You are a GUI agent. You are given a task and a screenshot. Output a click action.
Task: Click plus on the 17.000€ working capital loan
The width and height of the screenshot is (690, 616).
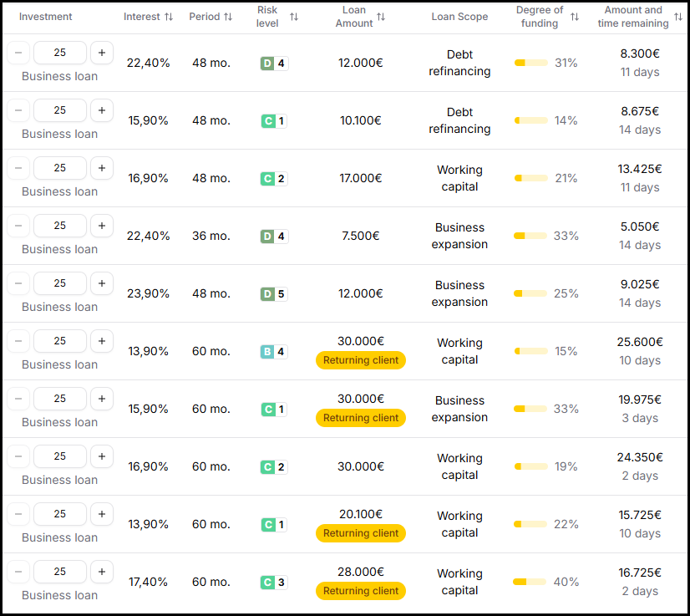[102, 168]
